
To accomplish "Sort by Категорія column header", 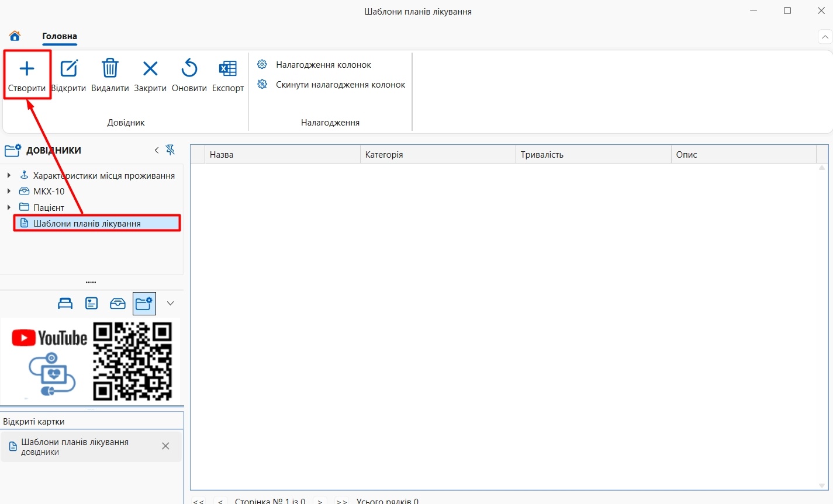I will [438, 155].
